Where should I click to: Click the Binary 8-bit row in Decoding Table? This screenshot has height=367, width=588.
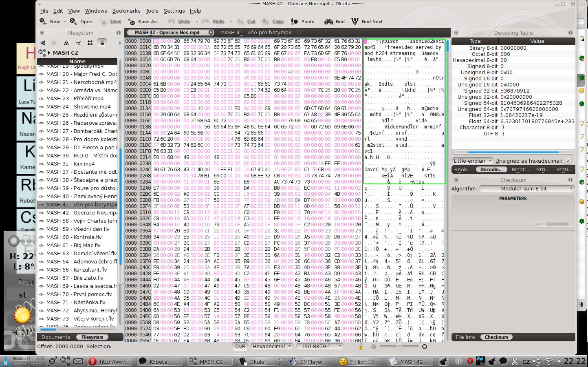pyautogui.click(x=513, y=48)
